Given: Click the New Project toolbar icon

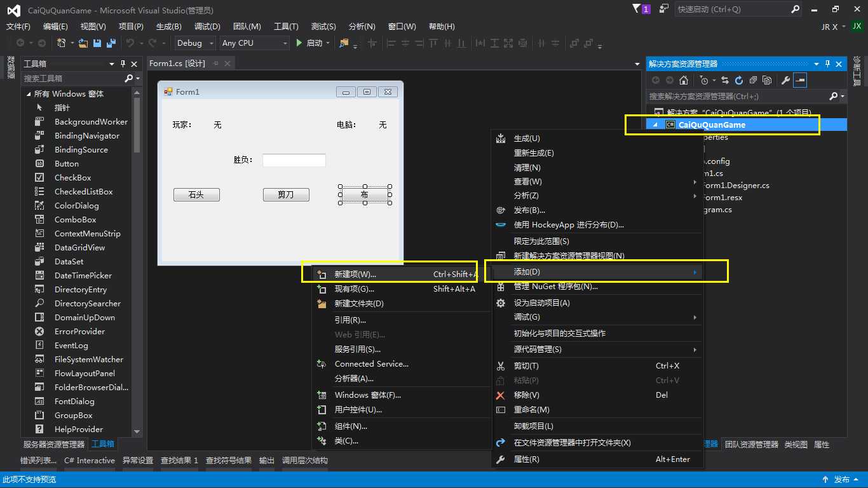Looking at the screenshot, I should [x=62, y=43].
